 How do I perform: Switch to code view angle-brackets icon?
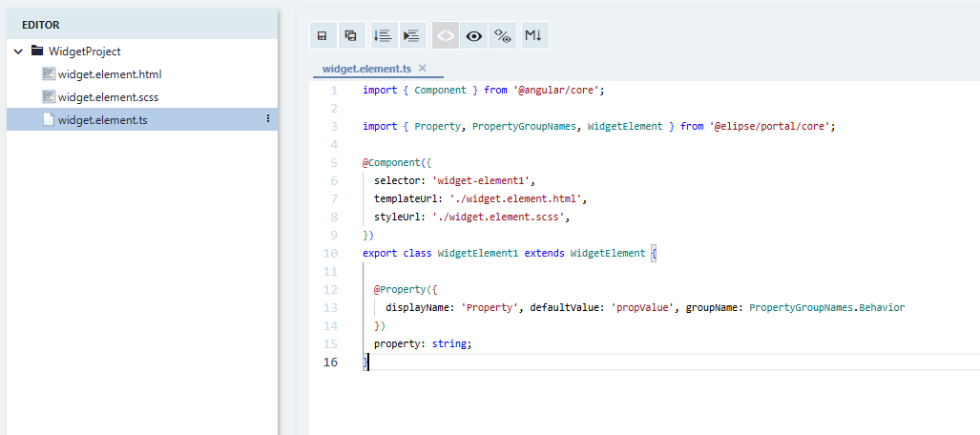pos(445,36)
